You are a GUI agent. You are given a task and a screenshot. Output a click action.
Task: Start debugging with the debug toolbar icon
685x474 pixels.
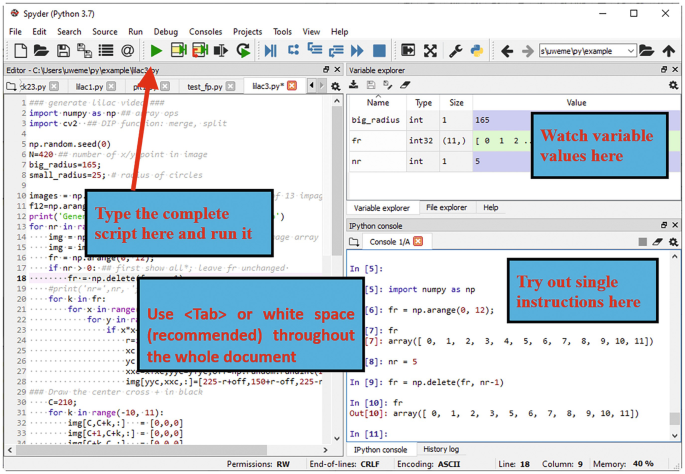coord(270,50)
